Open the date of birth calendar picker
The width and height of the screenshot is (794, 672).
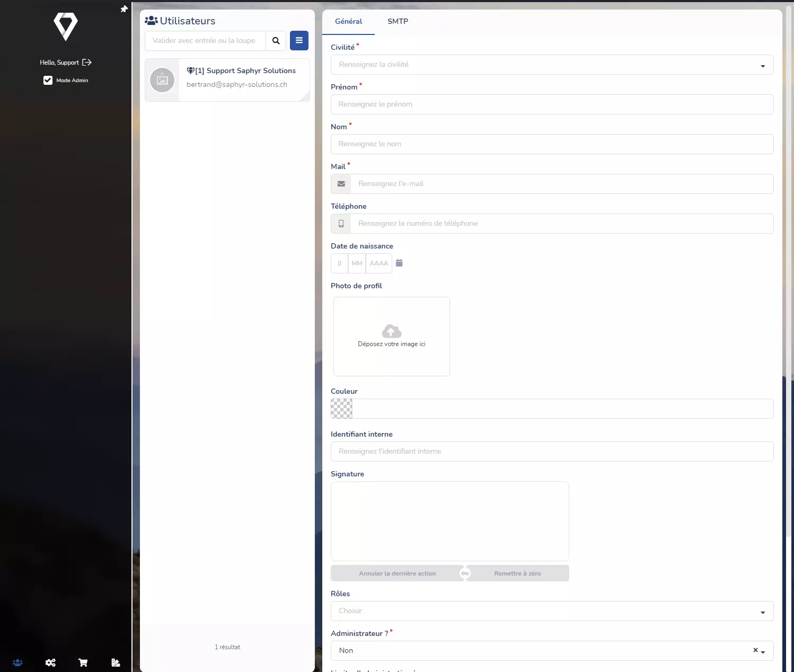(399, 263)
